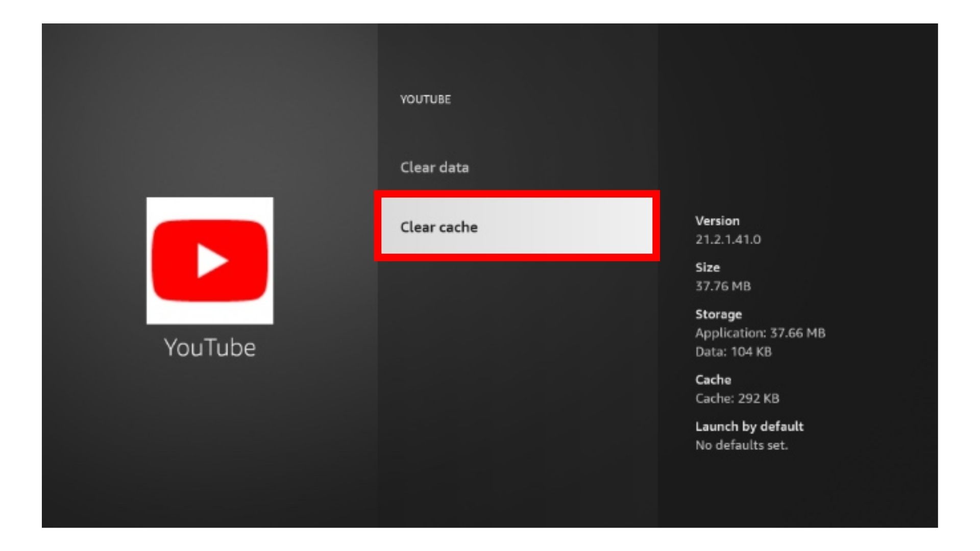Click the Cache: 292 KB value
This screenshot has height=551, width=980.
point(737,398)
